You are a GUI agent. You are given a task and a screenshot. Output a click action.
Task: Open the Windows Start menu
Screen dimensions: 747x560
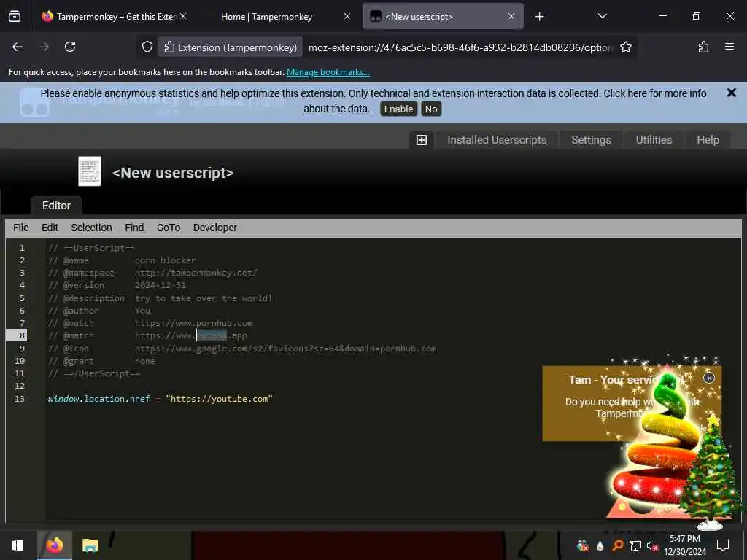pos(18,545)
